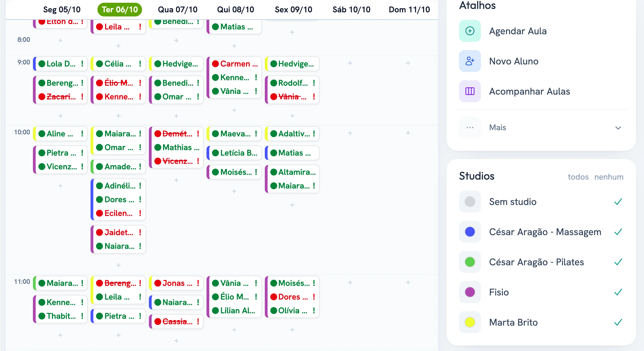Image resolution: width=644 pixels, height=351 pixels.
Task: Add class on Sáb 10/10 at 9:00
Action: click(350, 63)
